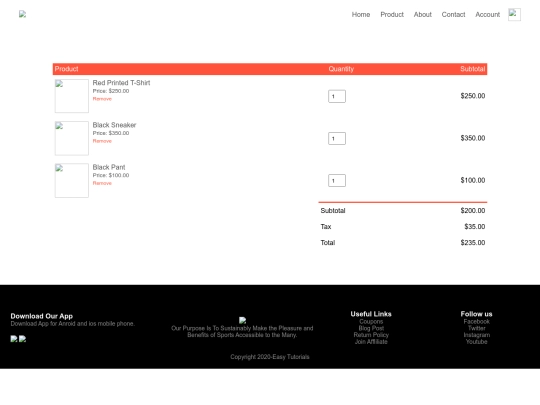540x405 pixels.
Task: Remove the Black Sneaker item
Action: point(102,141)
